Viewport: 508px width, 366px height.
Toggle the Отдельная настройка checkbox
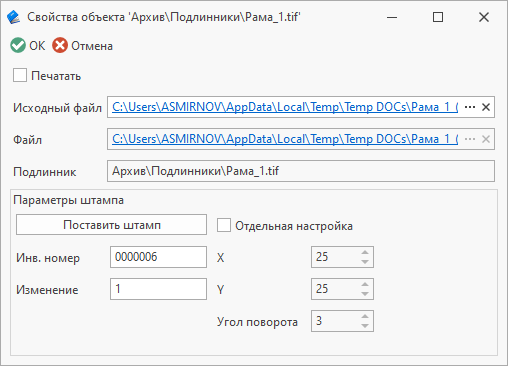pyautogui.click(x=224, y=225)
